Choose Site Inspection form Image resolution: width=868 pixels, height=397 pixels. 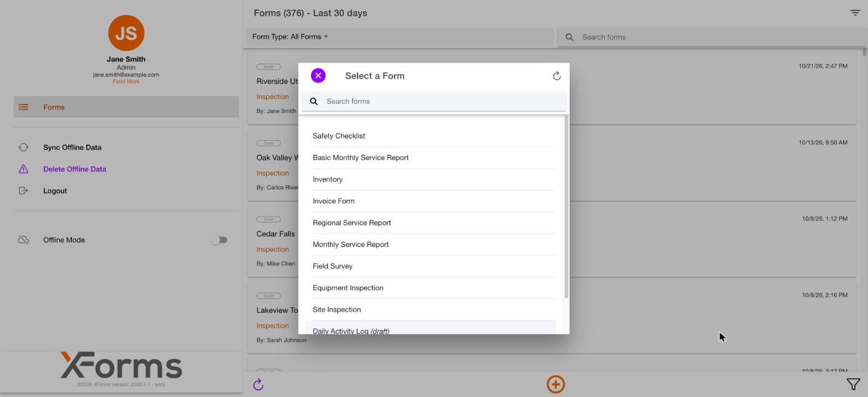pos(434,310)
